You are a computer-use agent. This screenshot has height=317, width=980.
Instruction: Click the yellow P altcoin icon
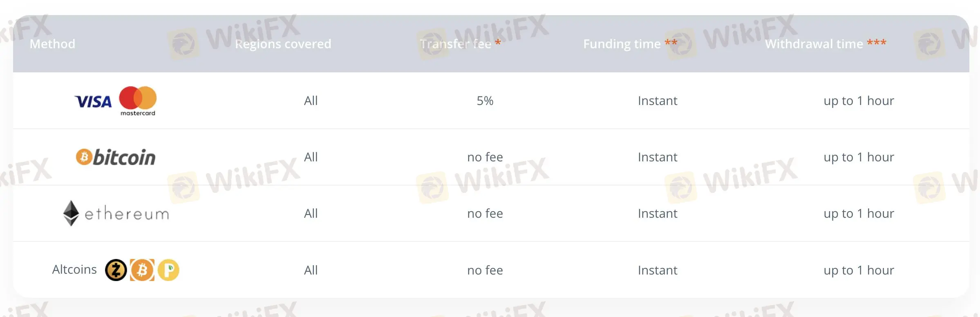coord(168,270)
